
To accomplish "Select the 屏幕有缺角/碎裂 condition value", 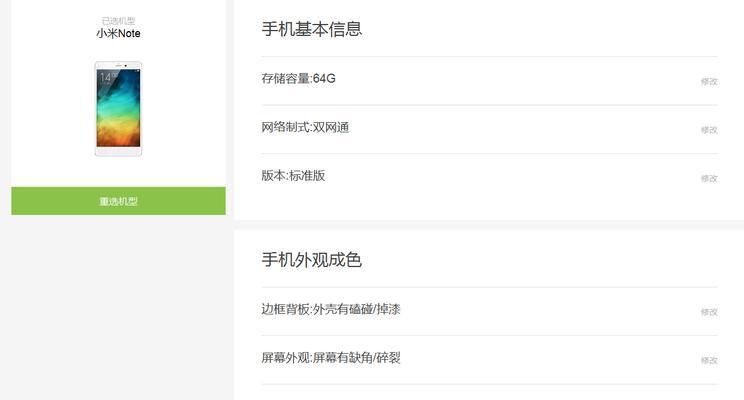I will (x=356, y=358).
